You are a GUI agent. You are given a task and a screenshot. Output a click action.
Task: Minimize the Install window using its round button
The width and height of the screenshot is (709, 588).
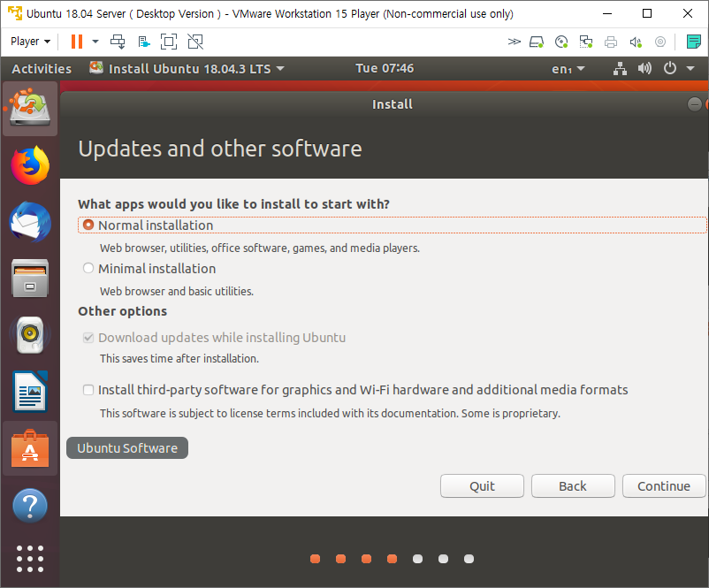[694, 104]
